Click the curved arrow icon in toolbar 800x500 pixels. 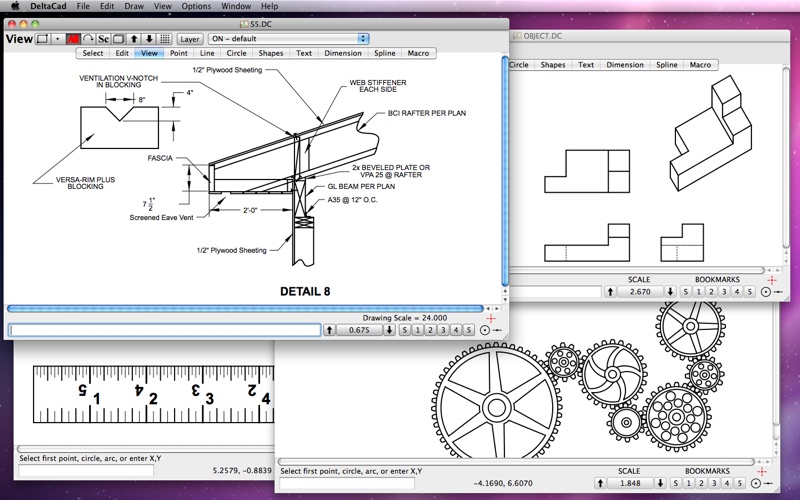pos(88,39)
